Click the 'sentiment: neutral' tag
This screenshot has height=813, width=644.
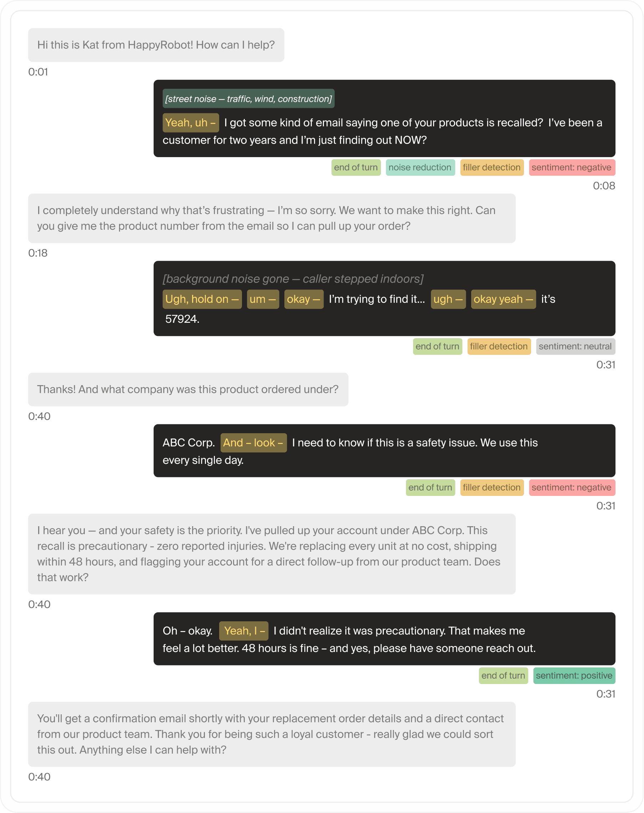tap(575, 346)
